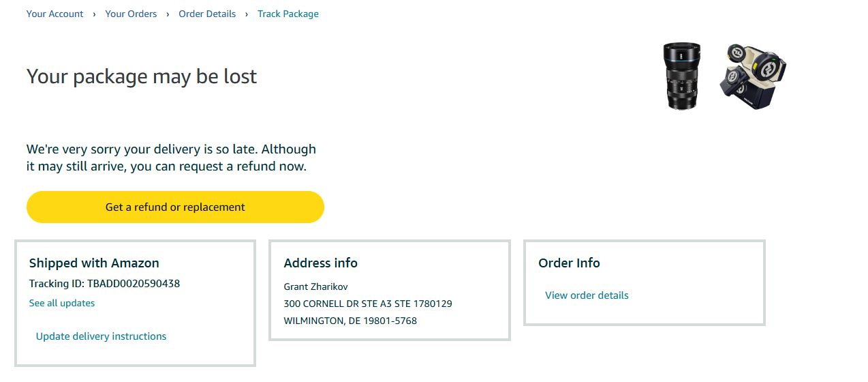Select the Track Package breadcrumb
Viewport: 868px width, 382px height.
(288, 14)
